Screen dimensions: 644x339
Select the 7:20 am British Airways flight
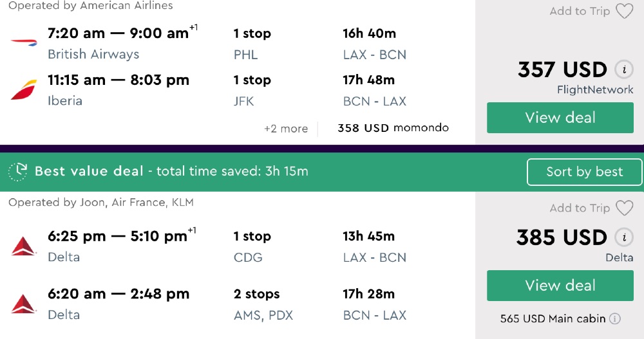(x=118, y=33)
